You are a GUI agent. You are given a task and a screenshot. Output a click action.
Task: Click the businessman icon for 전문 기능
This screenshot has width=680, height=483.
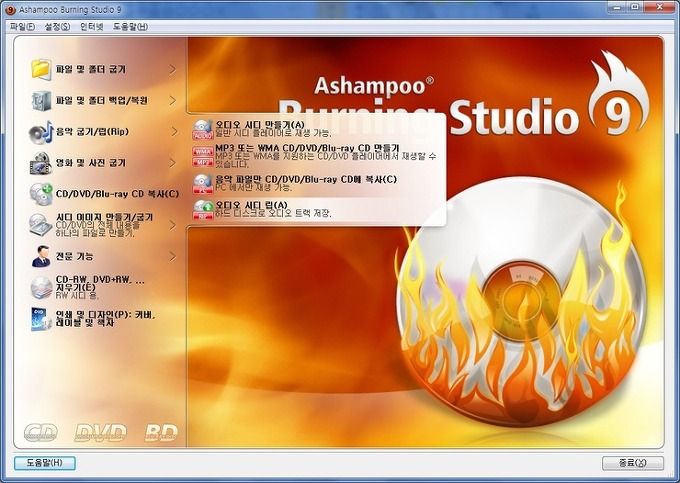(x=41, y=256)
